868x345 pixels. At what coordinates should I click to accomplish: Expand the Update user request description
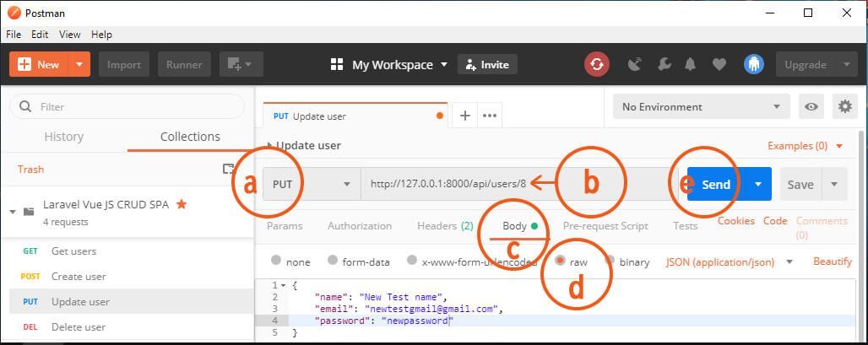(x=269, y=145)
